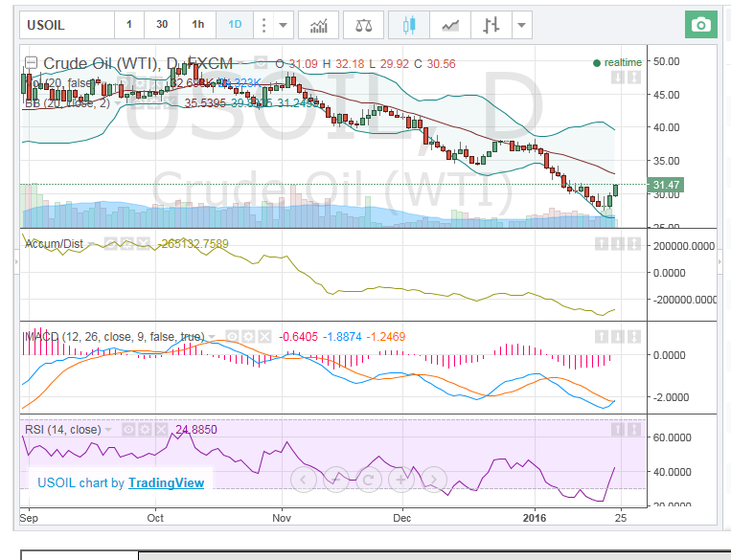Toggle the MACD indicator visibility eye icon
This screenshot has height=560, width=731.
point(231,337)
